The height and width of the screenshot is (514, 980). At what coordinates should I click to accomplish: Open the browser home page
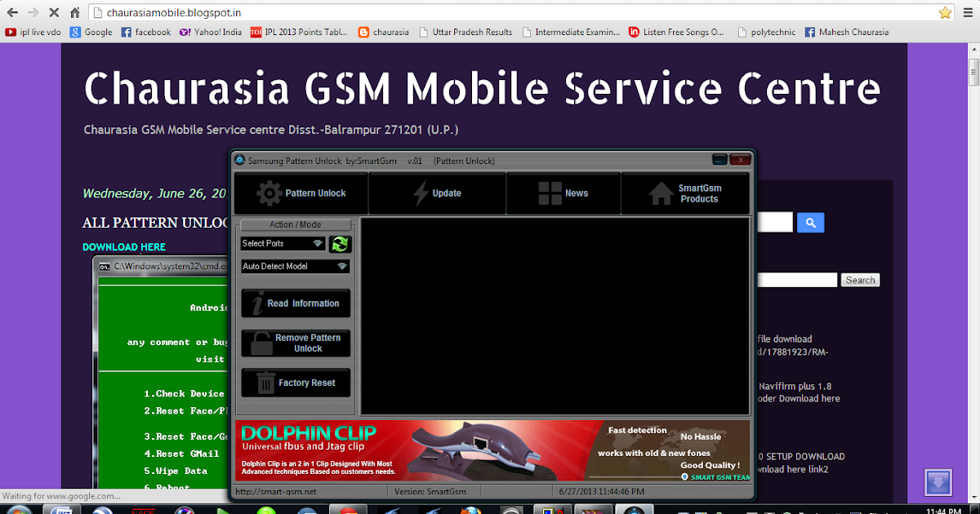pos(75,12)
